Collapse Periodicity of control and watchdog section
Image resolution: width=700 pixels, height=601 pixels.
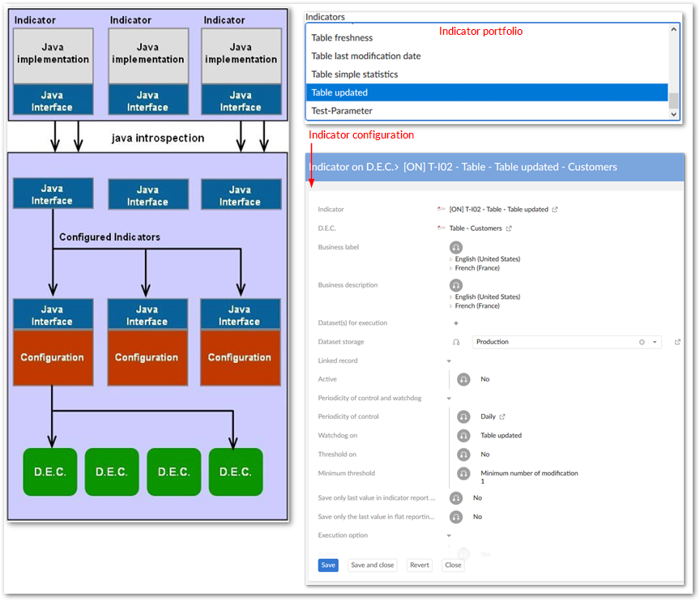[x=449, y=399]
